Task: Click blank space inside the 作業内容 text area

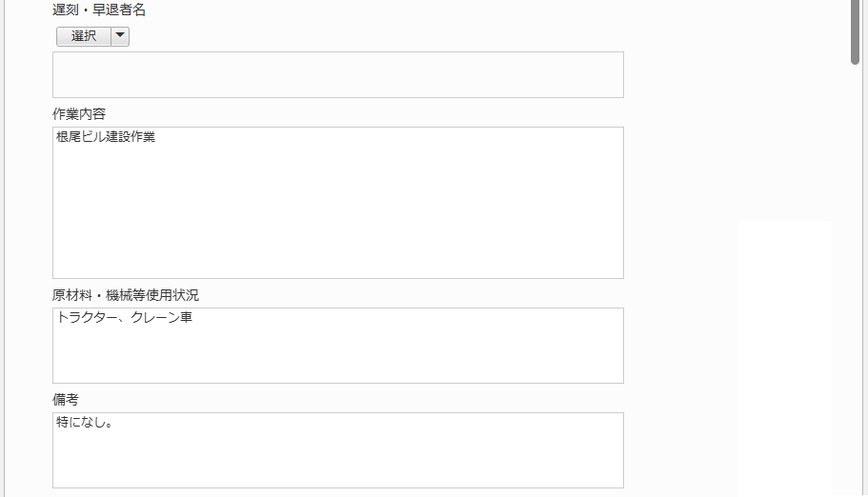Action: [x=337, y=219]
